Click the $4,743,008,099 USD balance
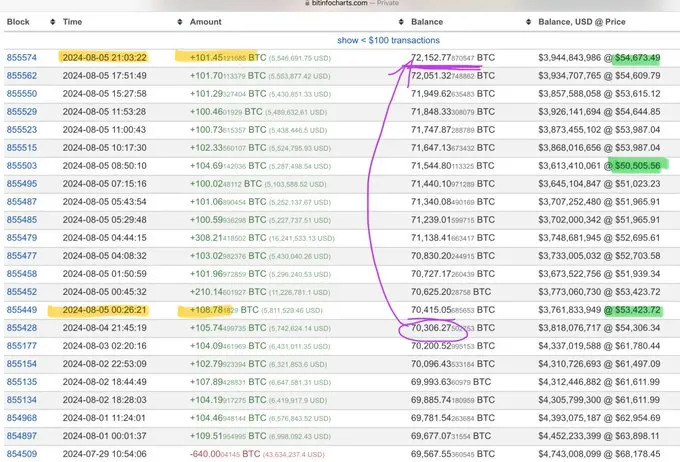The width and height of the screenshot is (680, 462). point(570,454)
